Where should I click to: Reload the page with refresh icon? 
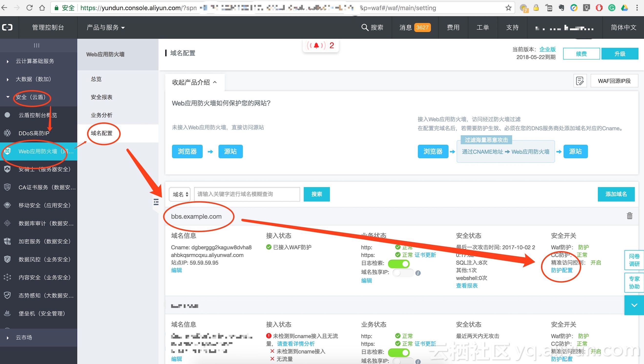(x=30, y=8)
